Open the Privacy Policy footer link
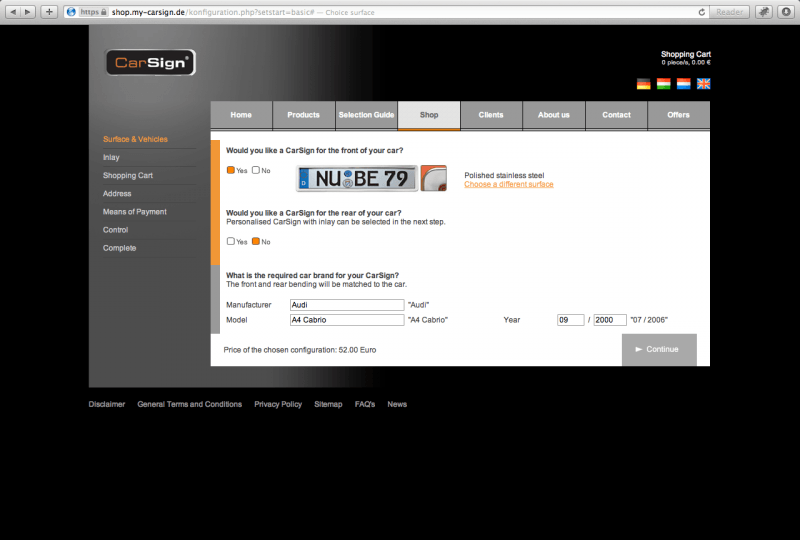The width and height of the screenshot is (800, 540). pos(278,404)
